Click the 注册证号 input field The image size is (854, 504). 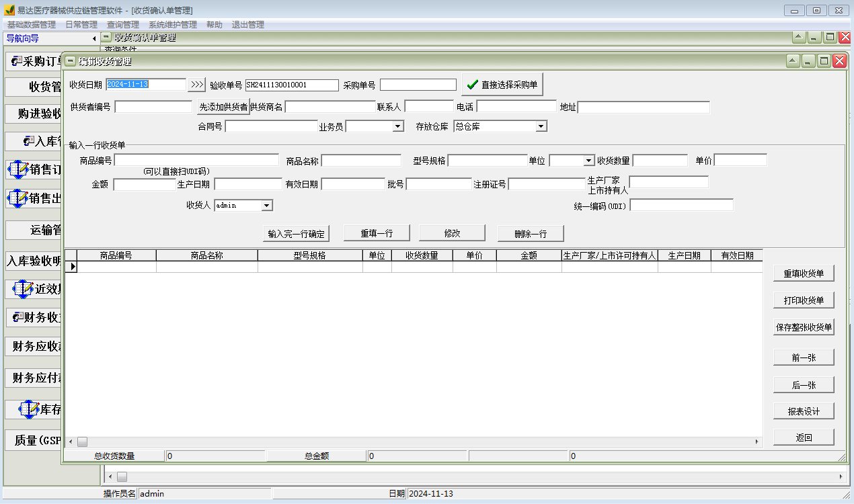click(547, 184)
